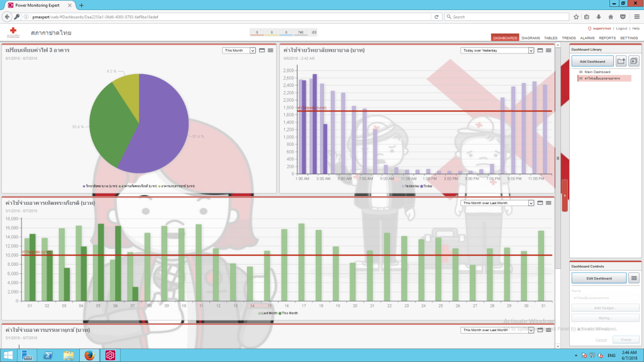Open the pie chart gadget's hamburger menu
Image resolution: width=644 pixels, height=362 pixels.
pyautogui.click(x=270, y=50)
